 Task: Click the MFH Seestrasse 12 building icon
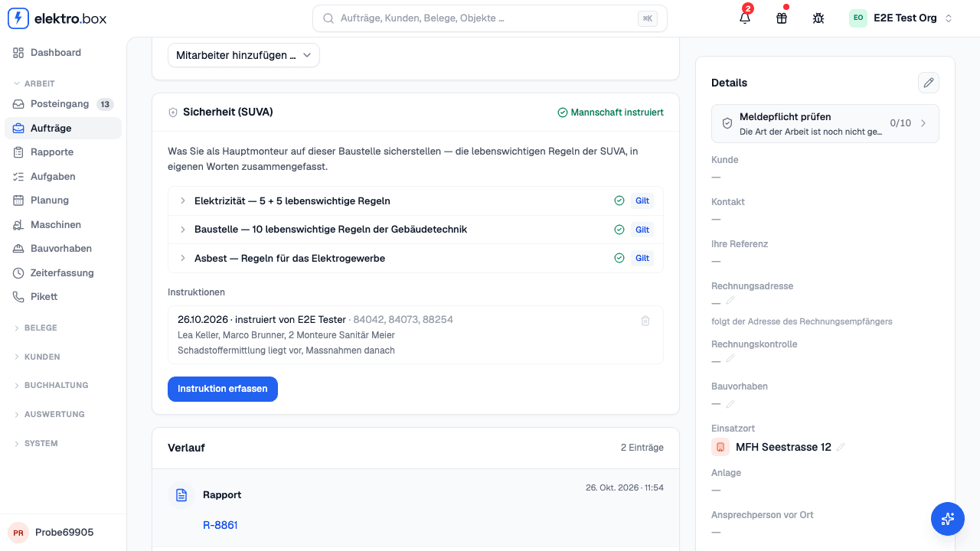point(720,447)
